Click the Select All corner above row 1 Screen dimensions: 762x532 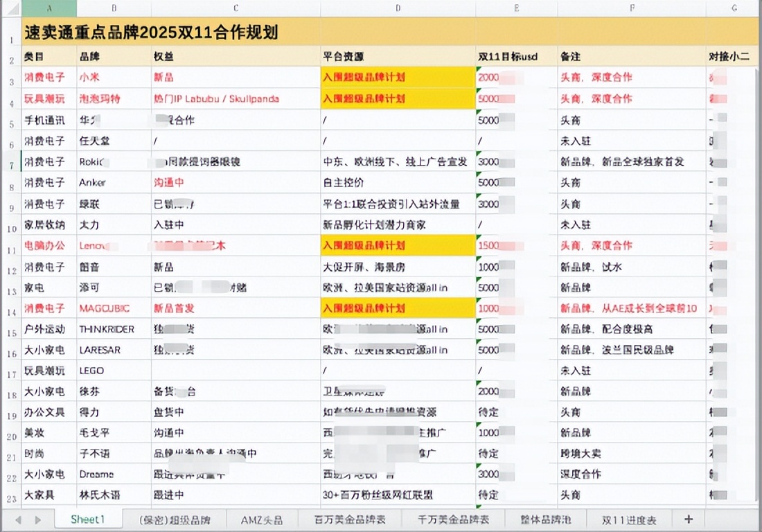[x=12, y=9]
